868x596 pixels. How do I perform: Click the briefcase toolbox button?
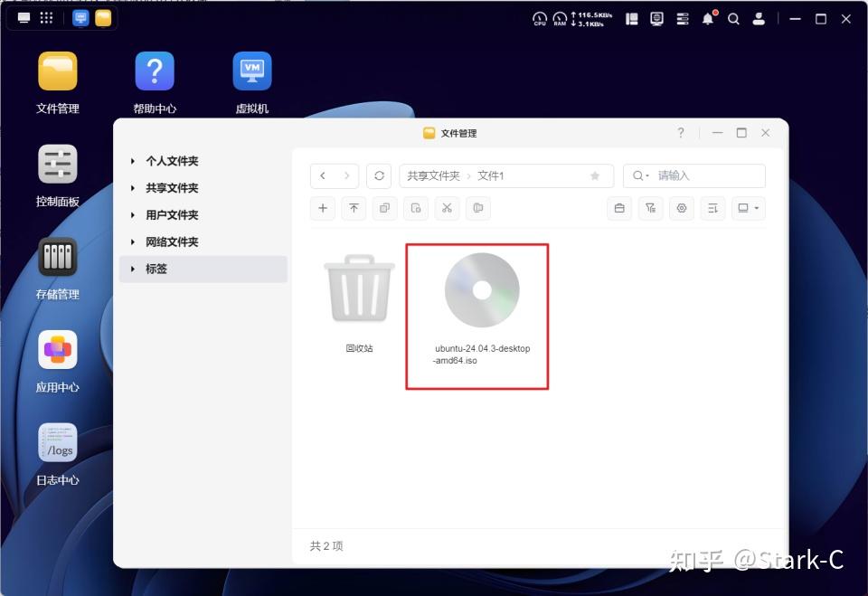pos(619,208)
